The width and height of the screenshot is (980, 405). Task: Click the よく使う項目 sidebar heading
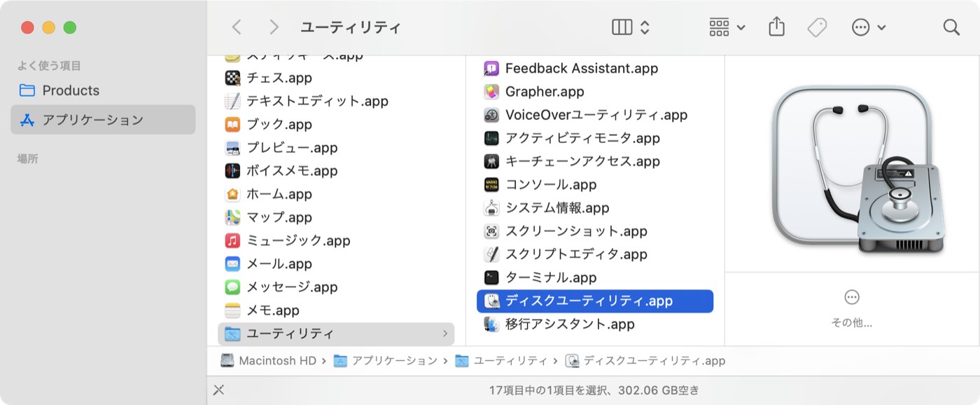coord(49,66)
